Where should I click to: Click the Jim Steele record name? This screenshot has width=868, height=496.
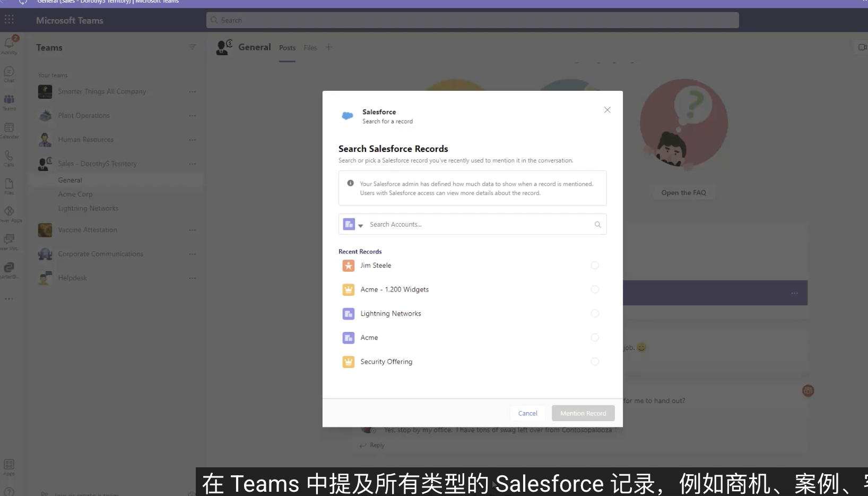click(376, 266)
